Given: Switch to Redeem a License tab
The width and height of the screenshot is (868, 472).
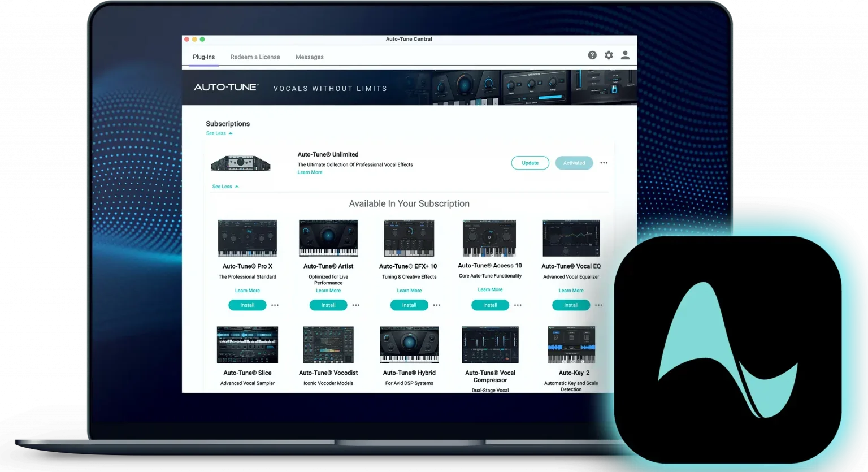Looking at the screenshot, I should 255,57.
